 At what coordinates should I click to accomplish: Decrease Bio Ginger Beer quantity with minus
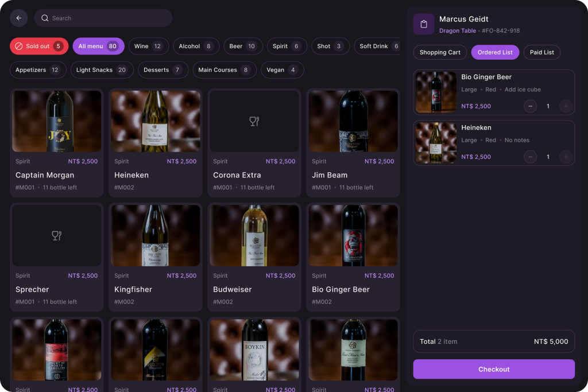click(x=530, y=106)
